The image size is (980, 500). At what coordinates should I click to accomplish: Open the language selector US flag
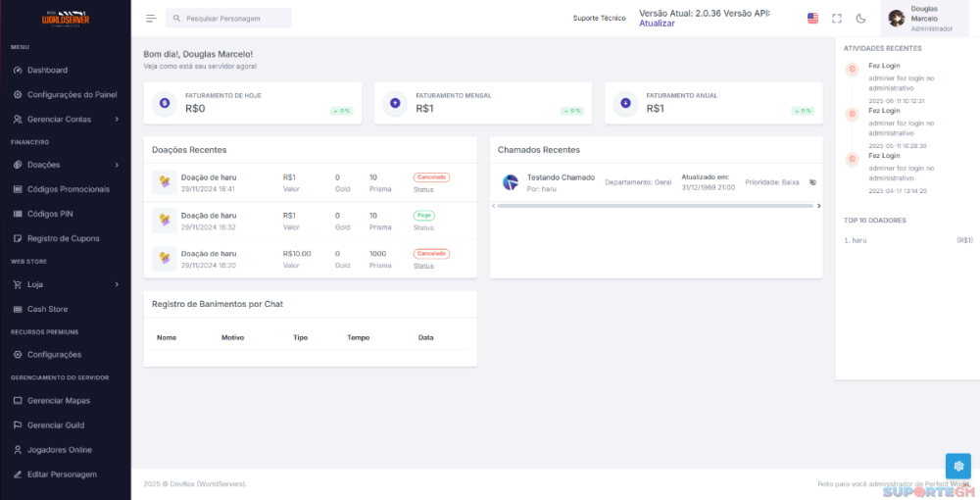[812, 19]
